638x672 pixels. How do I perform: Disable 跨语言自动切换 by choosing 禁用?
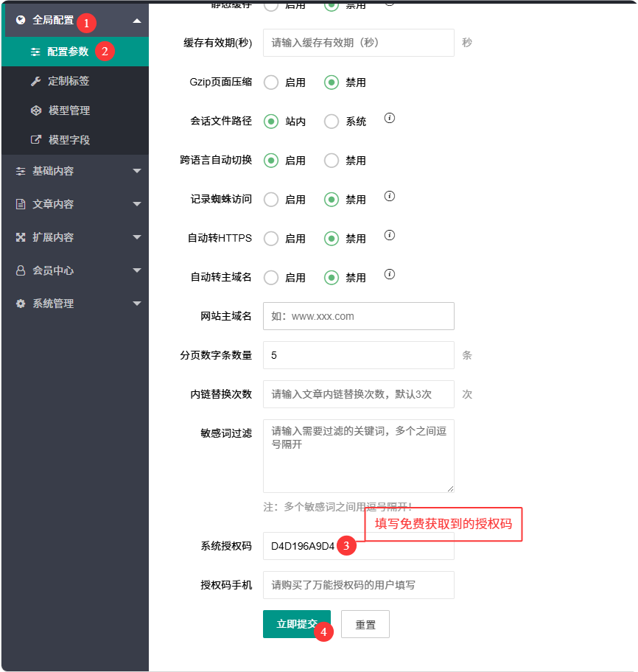pyautogui.click(x=332, y=160)
